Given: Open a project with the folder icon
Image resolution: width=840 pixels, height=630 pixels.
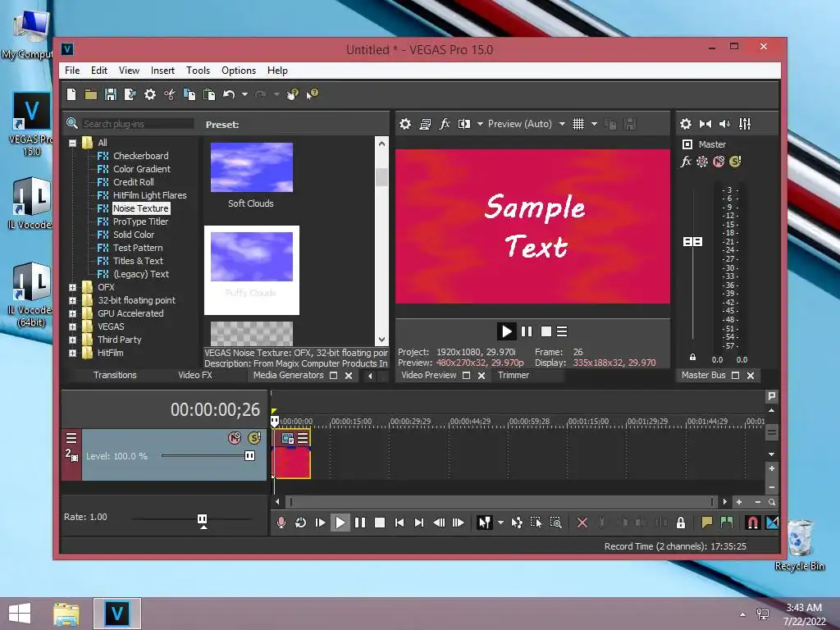Looking at the screenshot, I should tap(91, 95).
